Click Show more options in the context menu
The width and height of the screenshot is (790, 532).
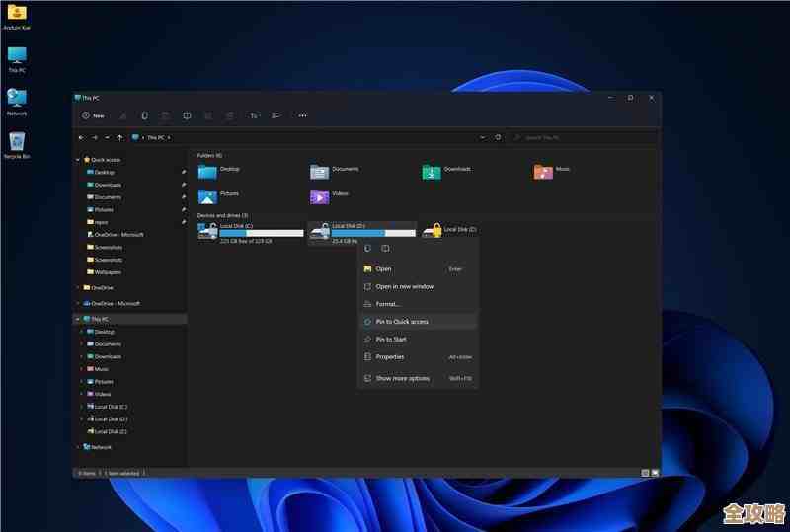coord(402,378)
